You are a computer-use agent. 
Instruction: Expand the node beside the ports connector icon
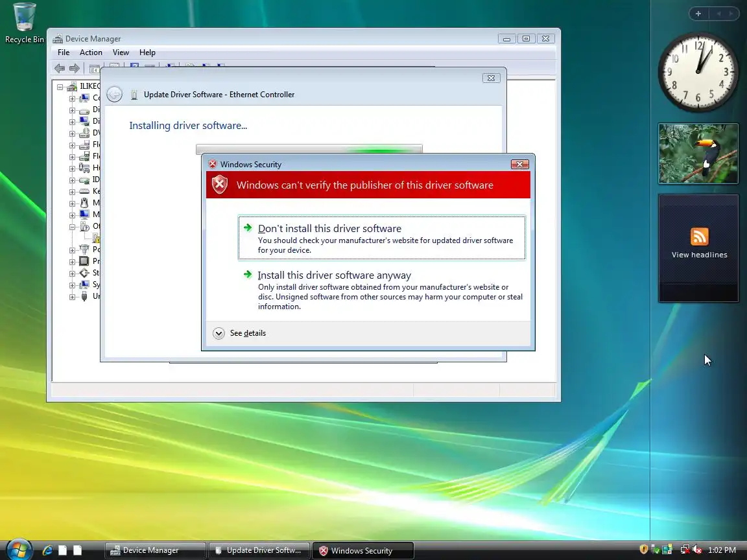[x=72, y=250]
